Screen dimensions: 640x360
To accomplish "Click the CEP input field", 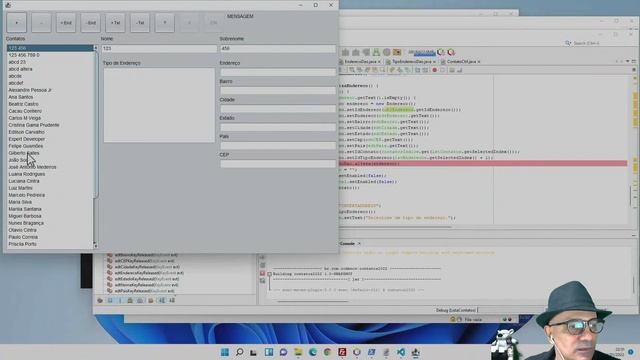I will [278, 164].
